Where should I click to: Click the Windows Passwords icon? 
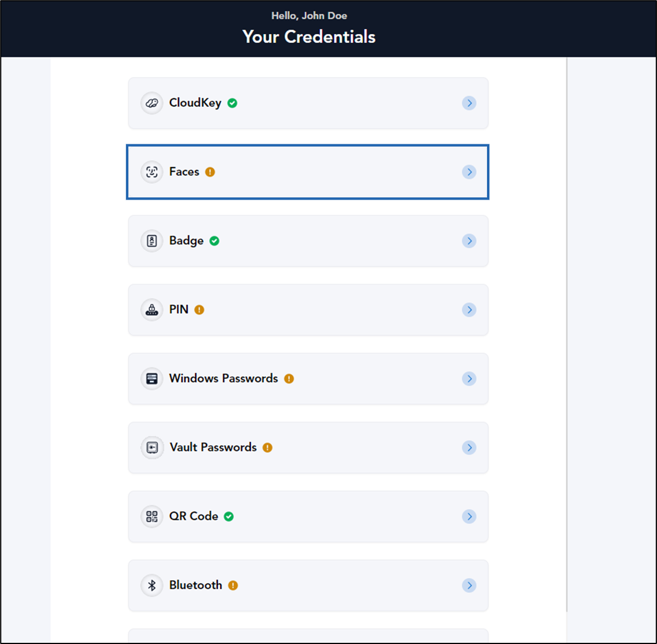click(152, 379)
